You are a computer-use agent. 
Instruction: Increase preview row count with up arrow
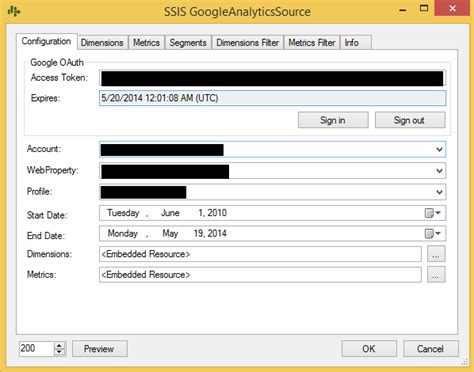[59, 345]
